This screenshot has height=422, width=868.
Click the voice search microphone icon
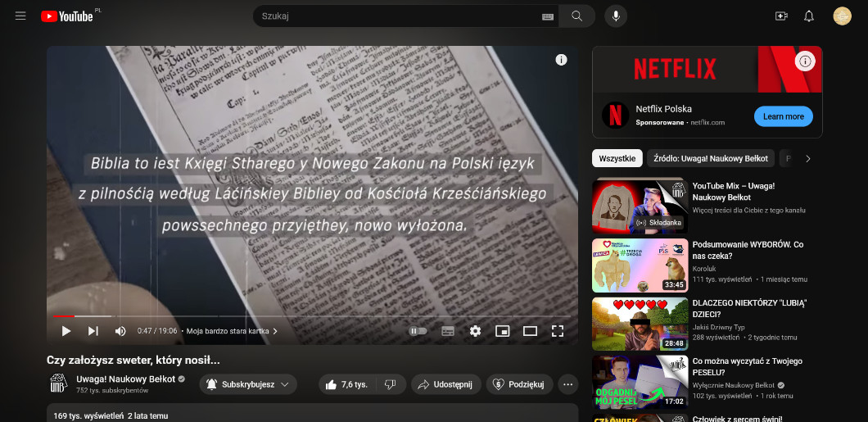(616, 16)
